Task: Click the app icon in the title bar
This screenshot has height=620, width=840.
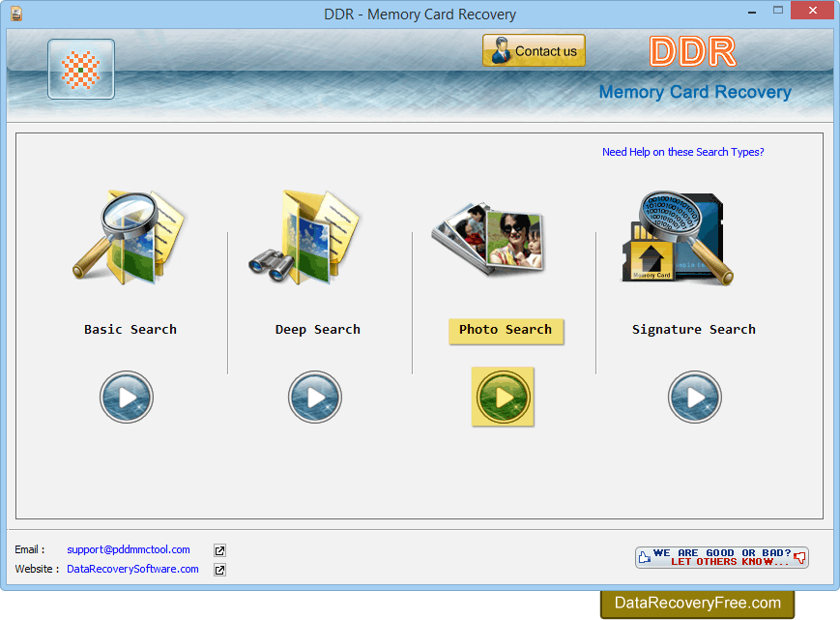Action: point(16,14)
